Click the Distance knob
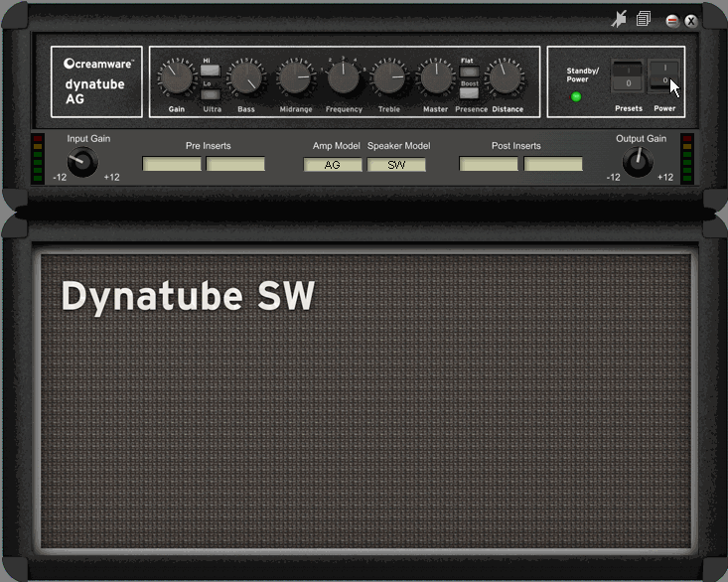Image resolution: width=728 pixels, height=582 pixels. coord(506,77)
